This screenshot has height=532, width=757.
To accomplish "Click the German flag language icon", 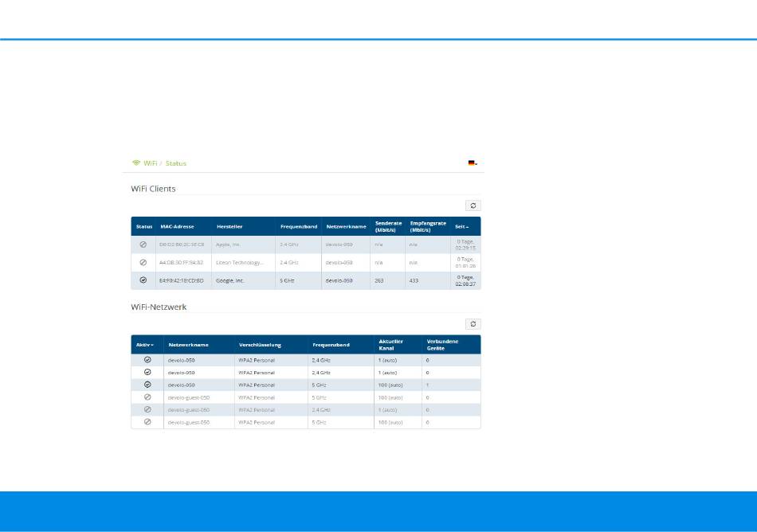I will (472, 163).
